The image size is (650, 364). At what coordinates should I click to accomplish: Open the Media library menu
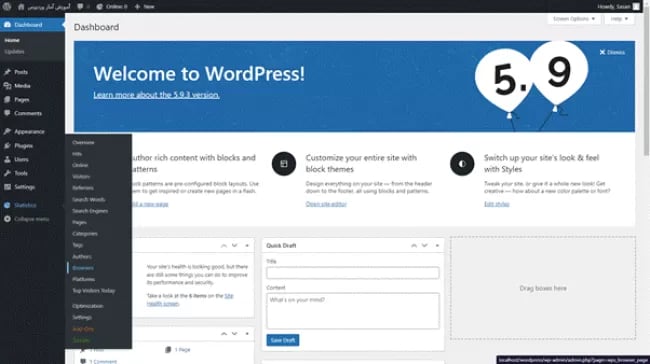(x=22, y=86)
